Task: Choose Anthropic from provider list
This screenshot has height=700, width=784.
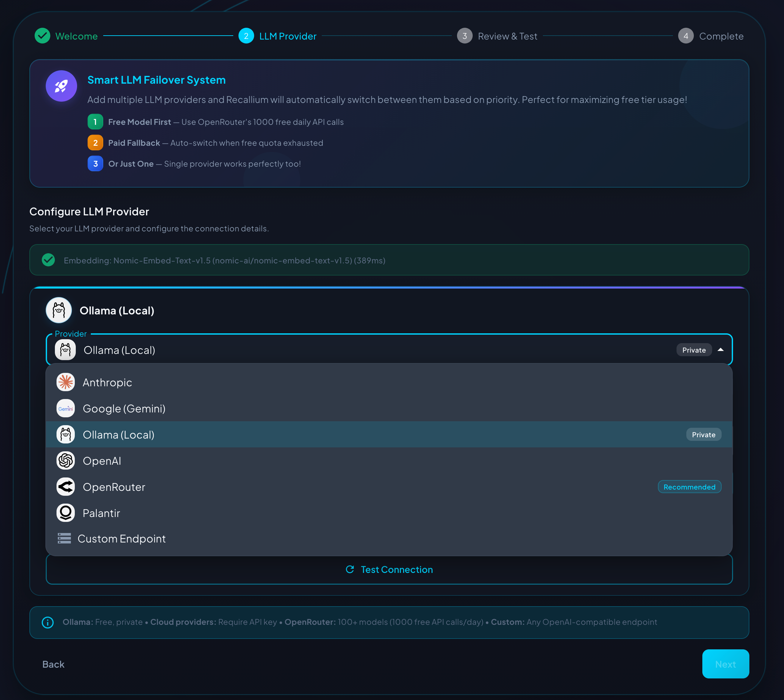Action: point(389,382)
